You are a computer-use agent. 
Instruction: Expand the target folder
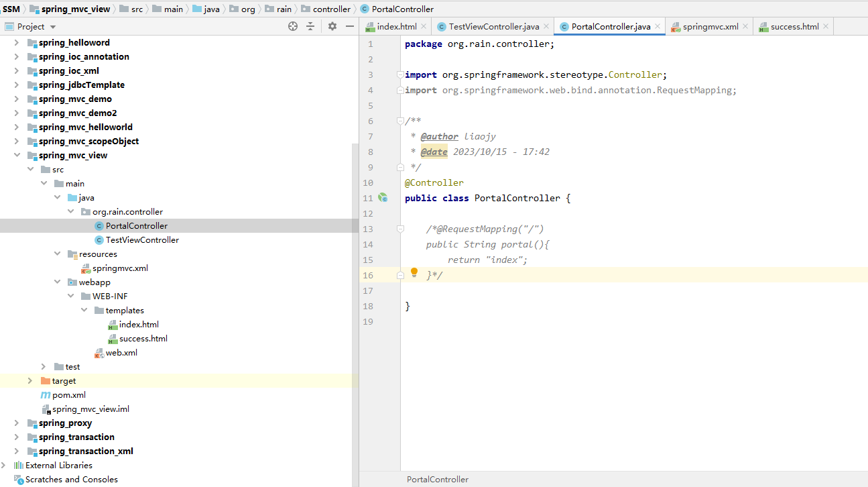[30, 380]
